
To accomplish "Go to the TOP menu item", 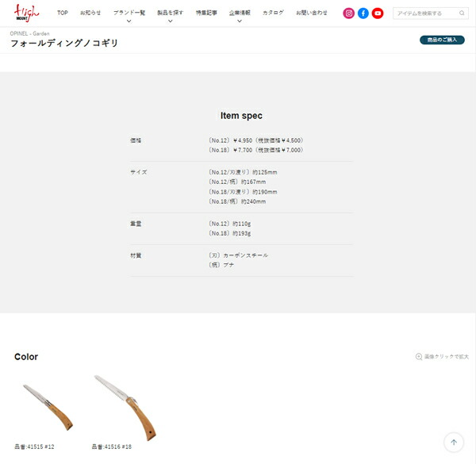I will 63,13.
